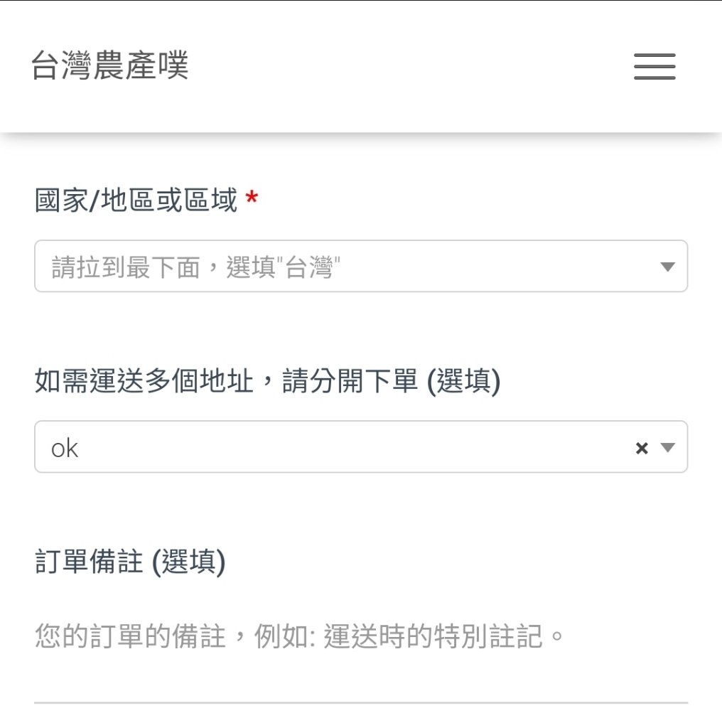Open the 請拉到最下面 country select box
Screen dimensions: 722x728
(361, 266)
